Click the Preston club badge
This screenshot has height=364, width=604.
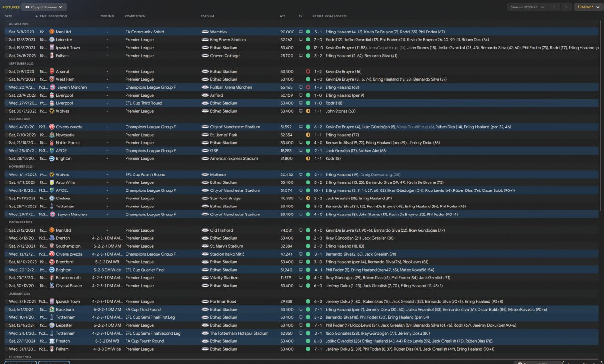52,341
